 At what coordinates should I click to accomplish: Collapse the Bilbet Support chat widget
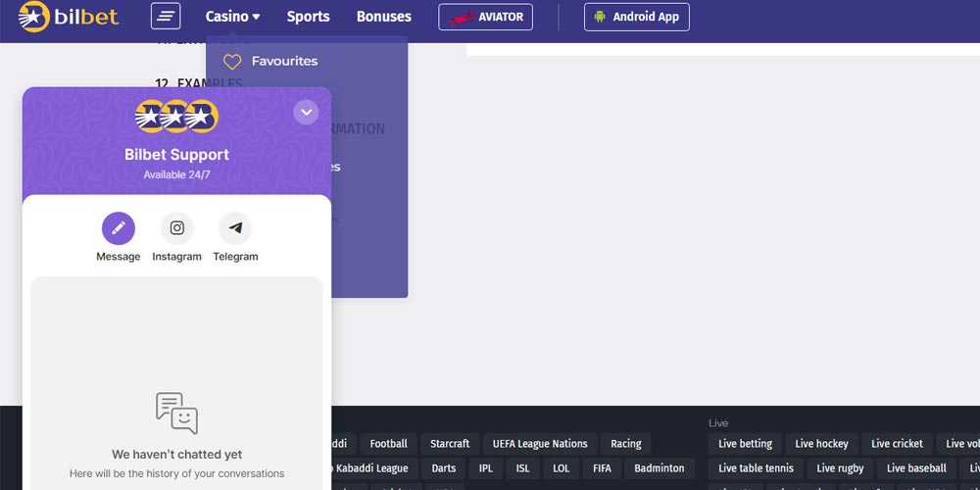pos(306,113)
